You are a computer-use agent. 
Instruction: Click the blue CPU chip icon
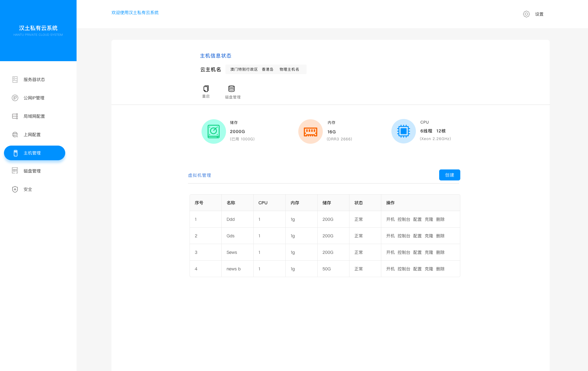click(x=404, y=131)
